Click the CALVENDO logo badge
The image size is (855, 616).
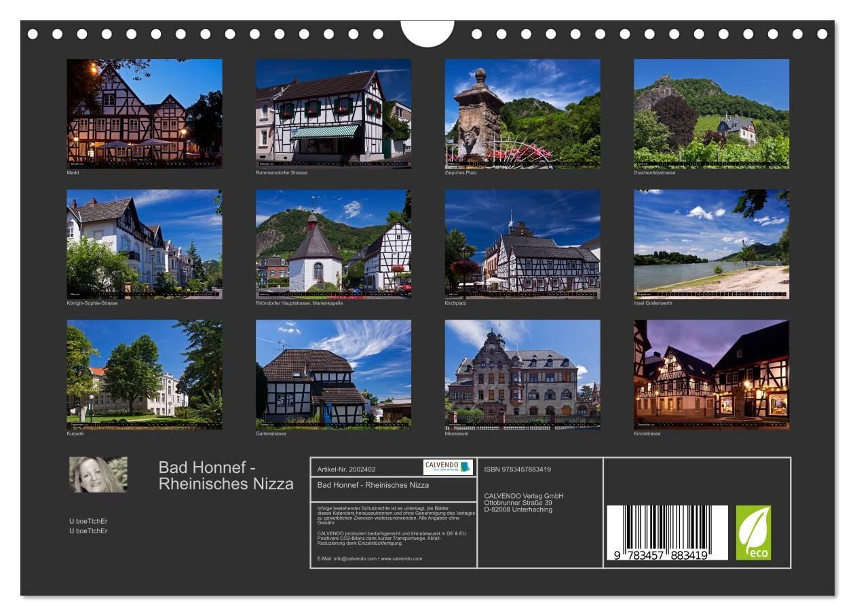(x=447, y=467)
